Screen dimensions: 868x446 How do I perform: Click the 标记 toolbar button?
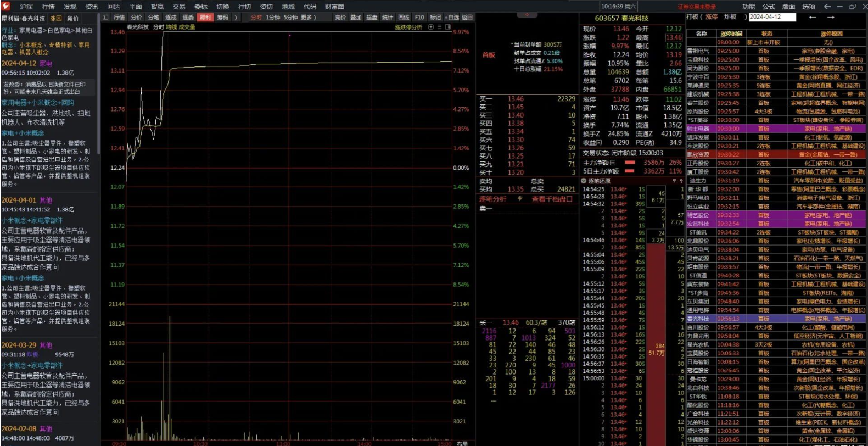tap(435, 18)
